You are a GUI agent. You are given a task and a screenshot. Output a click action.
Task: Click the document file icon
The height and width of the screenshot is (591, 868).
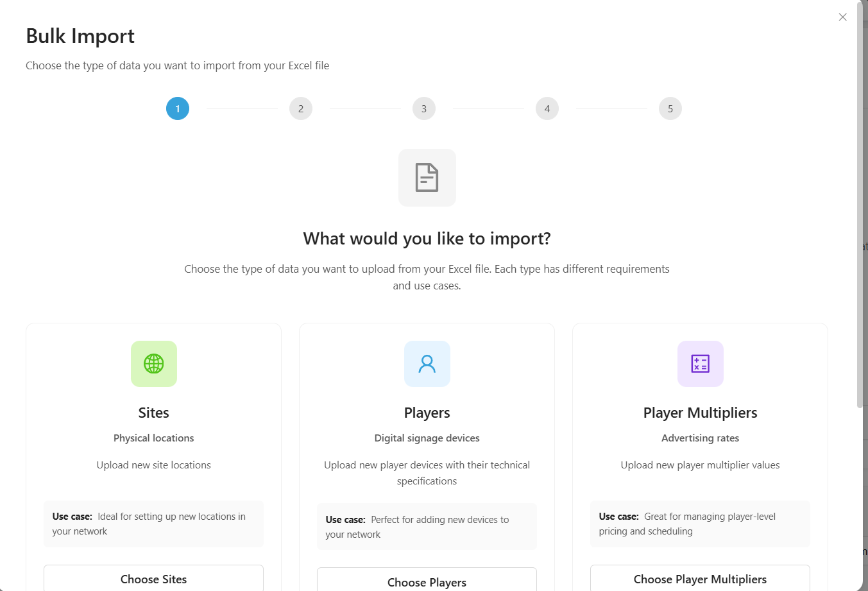point(427,178)
